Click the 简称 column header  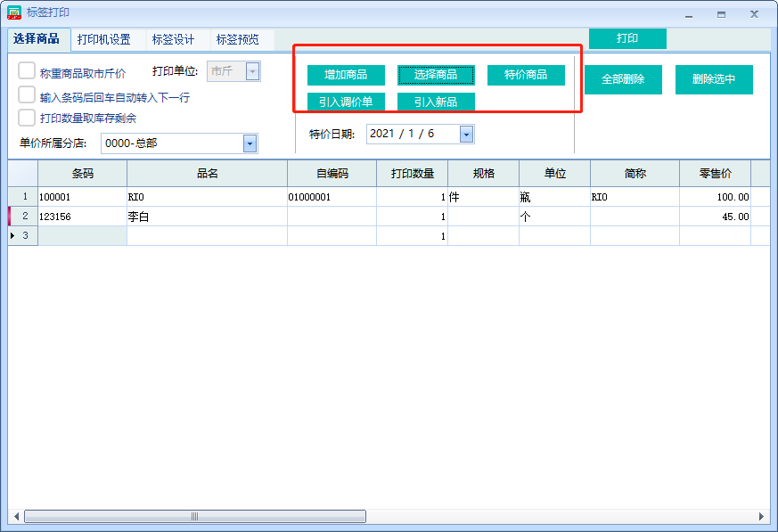coord(635,174)
